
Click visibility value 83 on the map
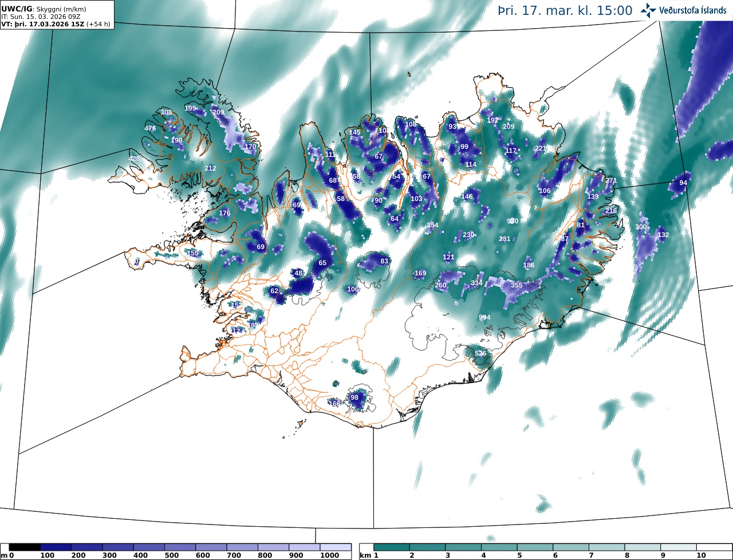point(384,261)
